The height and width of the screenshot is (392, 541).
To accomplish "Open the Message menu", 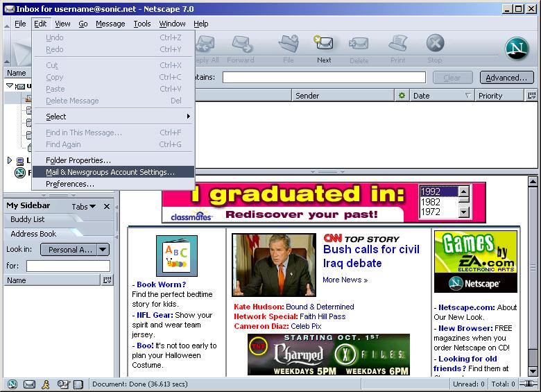I will pyautogui.click(x=110, y=24).
